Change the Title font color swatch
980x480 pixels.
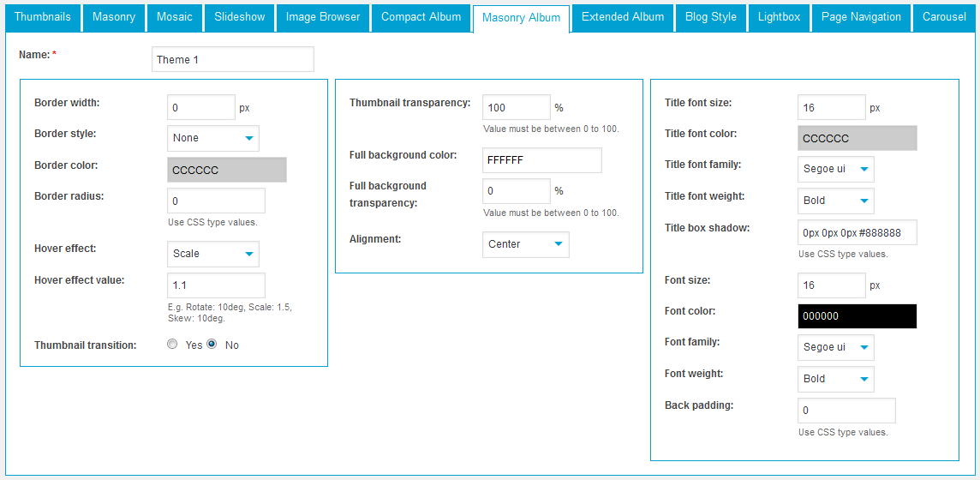click(857, 138)
